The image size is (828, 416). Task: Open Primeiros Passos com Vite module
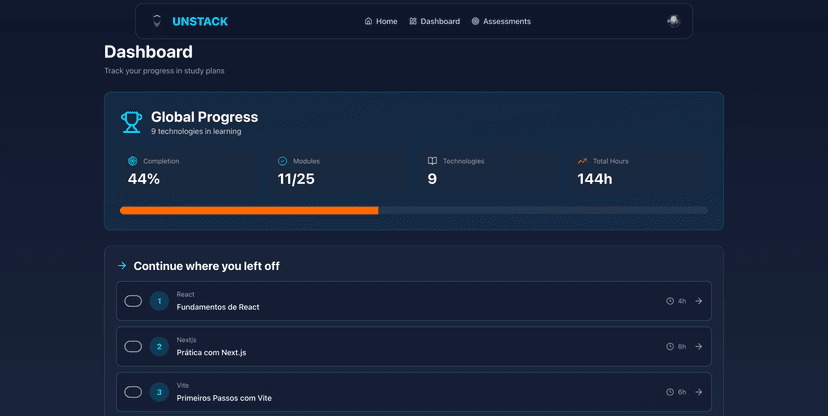pos(413,392)
